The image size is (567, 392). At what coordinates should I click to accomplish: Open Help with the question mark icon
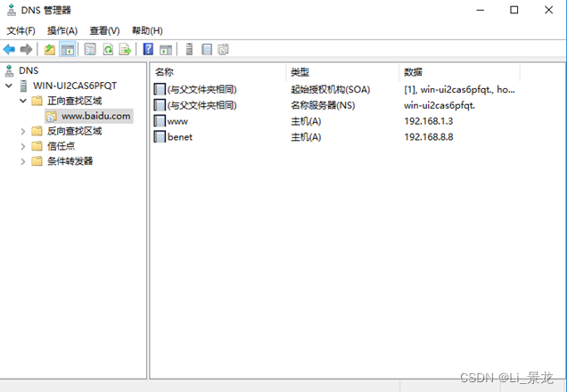148,49
